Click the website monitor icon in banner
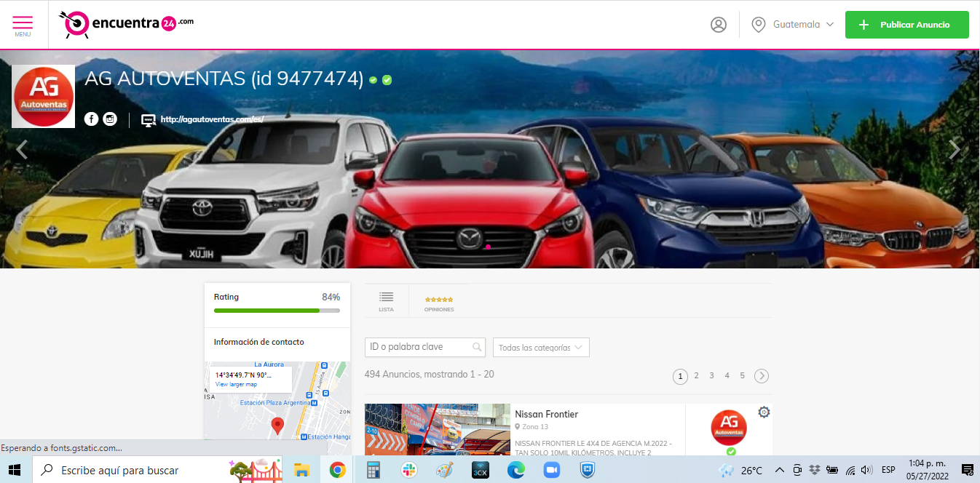Image resolution: width=980 pixels, height=483 pixels. [149, 120]
